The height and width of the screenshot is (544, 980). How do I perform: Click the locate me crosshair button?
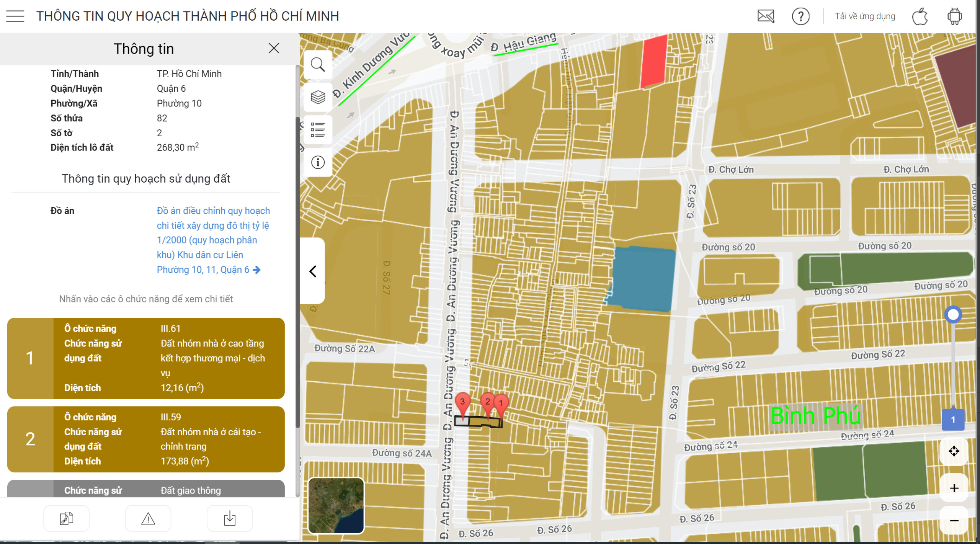(x=954, y=451)
